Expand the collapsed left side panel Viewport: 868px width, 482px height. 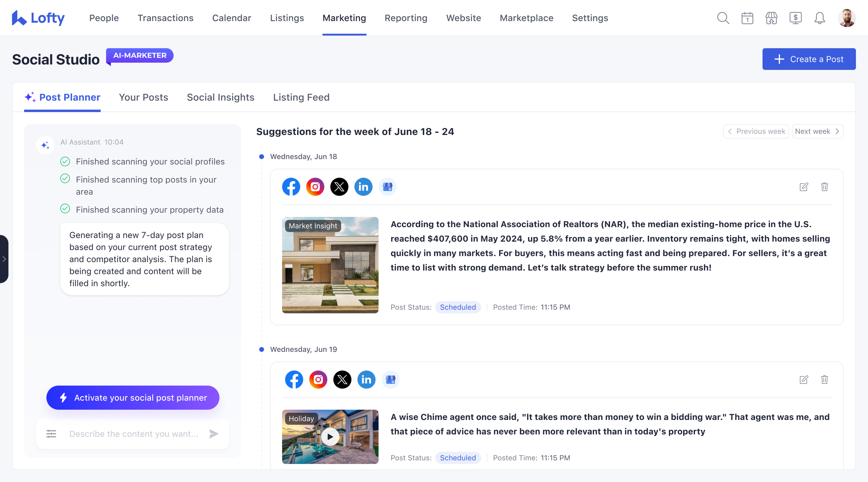pos(4,259)
